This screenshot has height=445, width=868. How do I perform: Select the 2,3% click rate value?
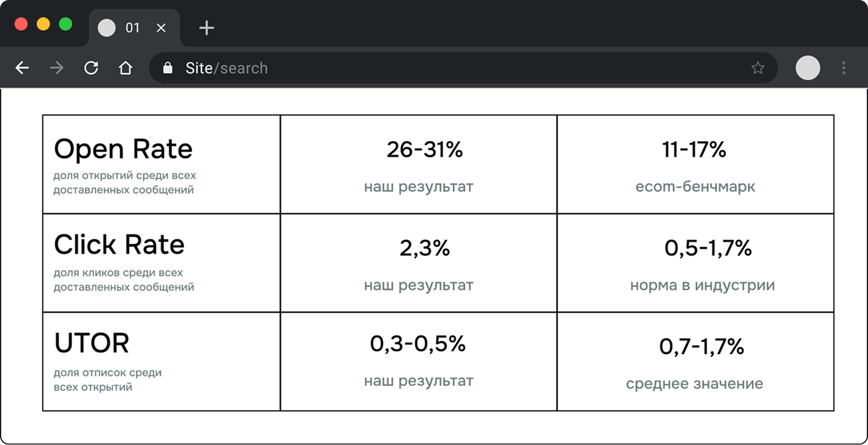(424, 248)
